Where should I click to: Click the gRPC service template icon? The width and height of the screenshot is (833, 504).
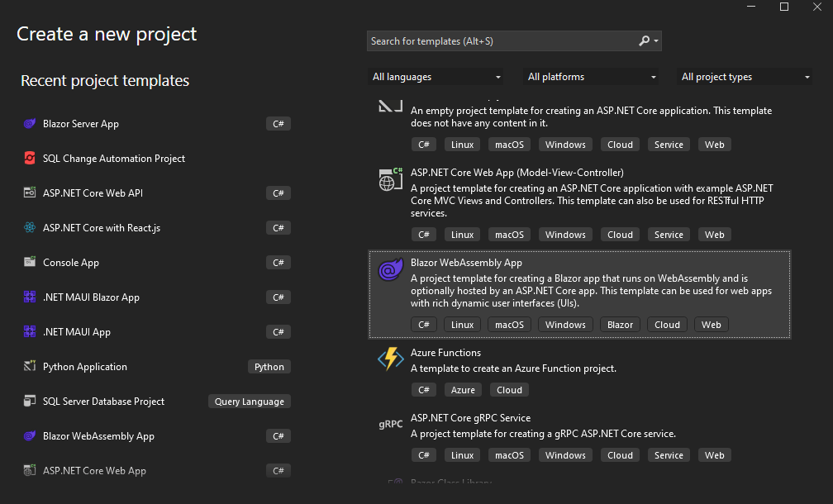point(390,425)
